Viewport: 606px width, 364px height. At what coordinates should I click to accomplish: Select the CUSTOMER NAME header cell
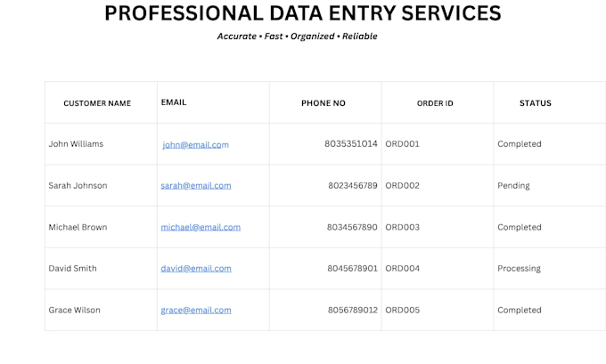[x=101, y=102]
